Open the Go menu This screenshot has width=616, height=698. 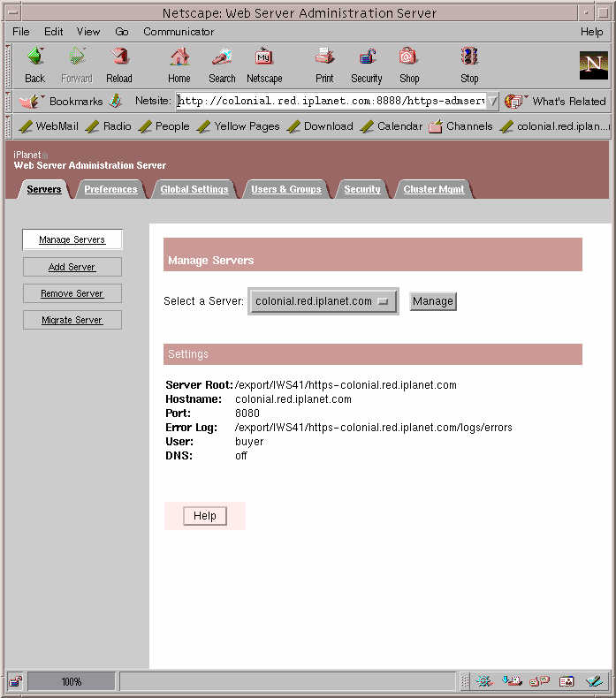point(122,32)
